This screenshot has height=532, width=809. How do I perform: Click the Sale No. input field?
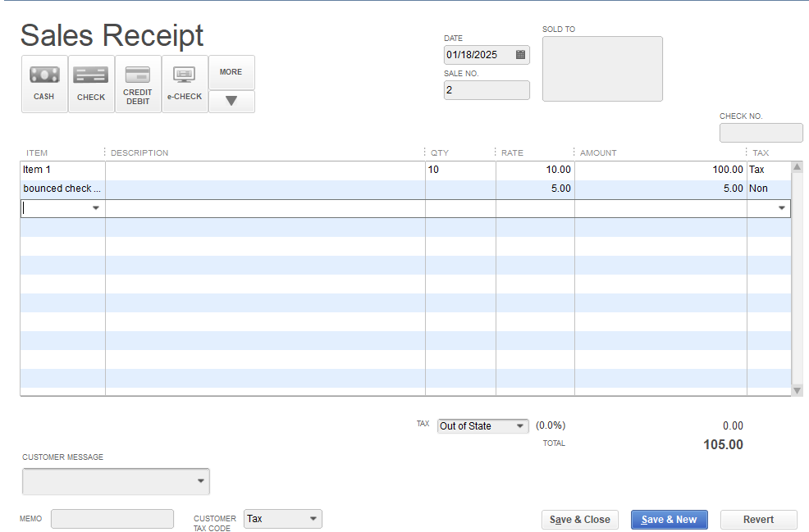click(x=487, y=90)
